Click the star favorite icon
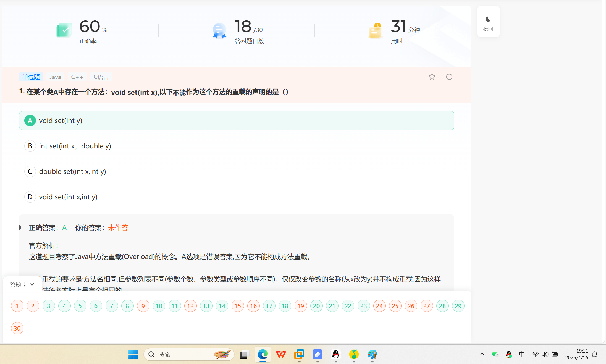606x364 pixels. (x=432, y=77)
